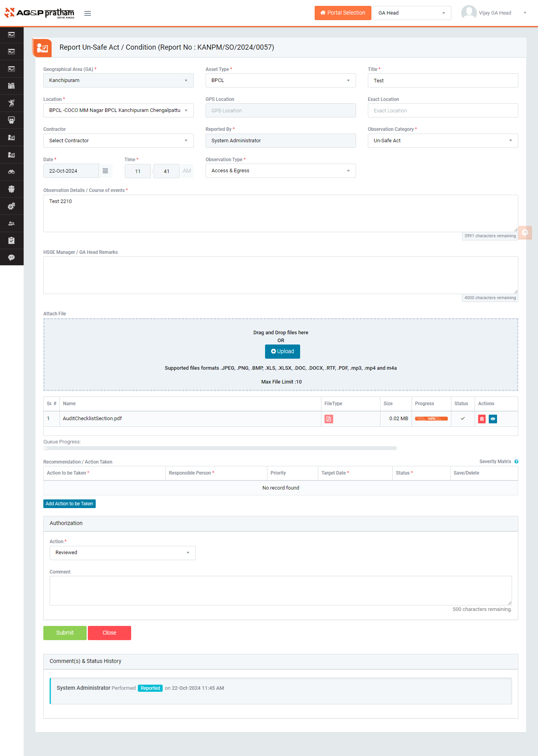This screenshot has width=538, height=756.
Task: Open the Select Contractor dropdown
Action: click(x=118, y=141)
